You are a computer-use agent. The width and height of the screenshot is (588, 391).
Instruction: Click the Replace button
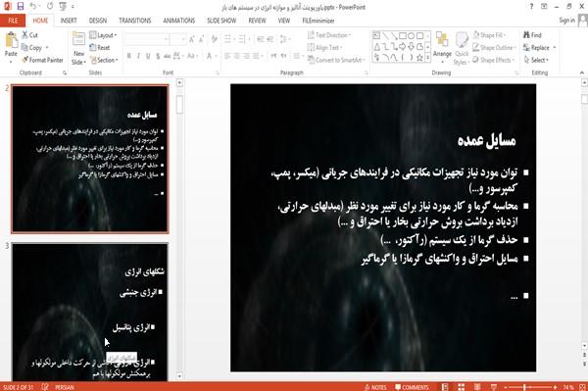(536, 48)
